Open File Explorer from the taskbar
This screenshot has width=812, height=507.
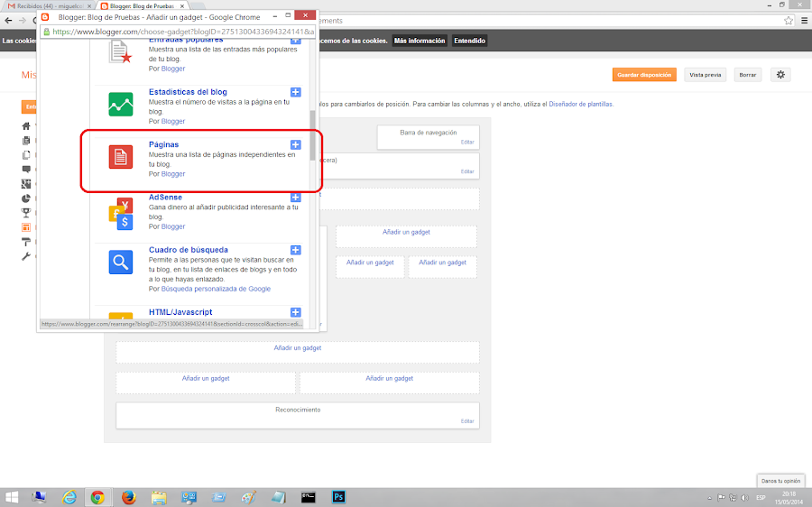pyautogui.click(x=159, y=498)
